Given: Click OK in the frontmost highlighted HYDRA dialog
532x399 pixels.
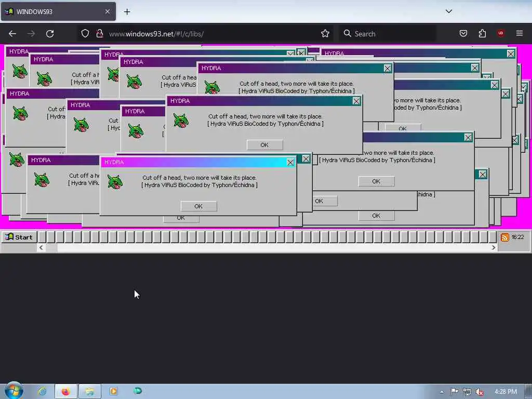Looking at the screenshot, I should (x=198, y=206).
